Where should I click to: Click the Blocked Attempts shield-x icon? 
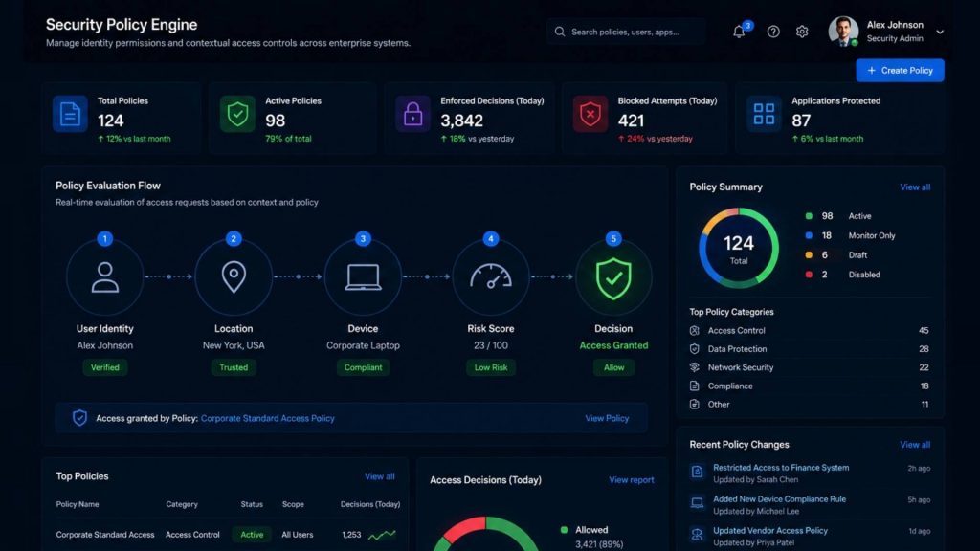(590, 114)
